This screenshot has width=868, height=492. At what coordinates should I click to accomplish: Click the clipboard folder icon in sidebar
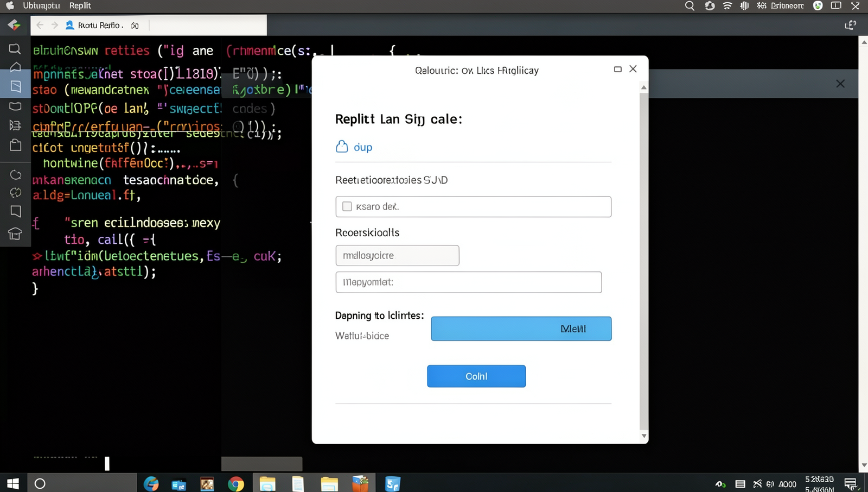point(16,145)
